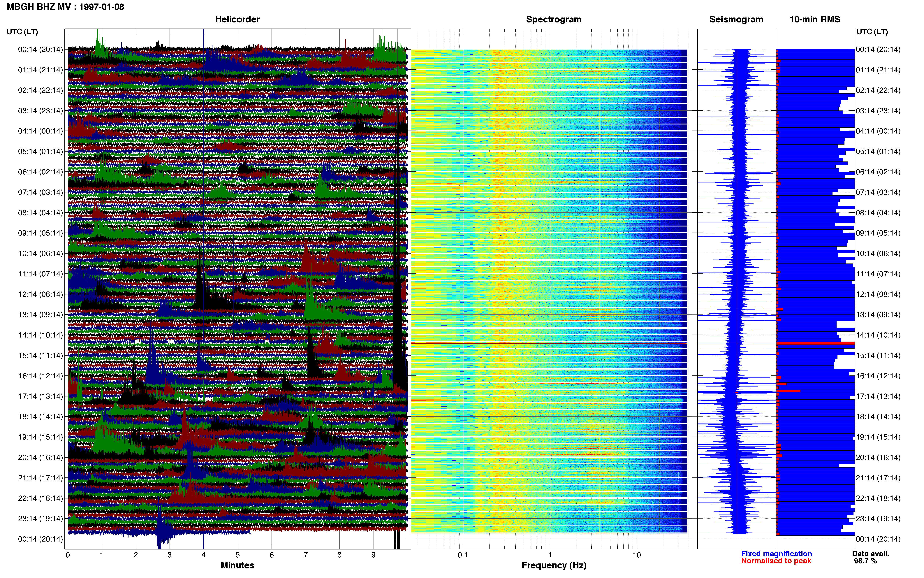Viewport: 924px width, 578px height.
Task: Click the left time label '16:14 (12:14)'
Action: [x=41, y=376]
